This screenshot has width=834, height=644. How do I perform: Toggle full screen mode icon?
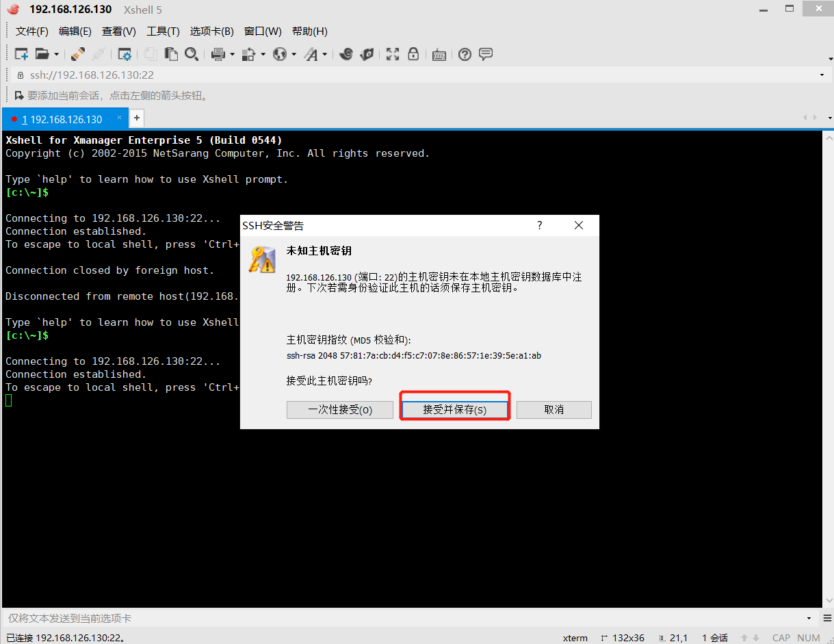(x=393, y=54)
